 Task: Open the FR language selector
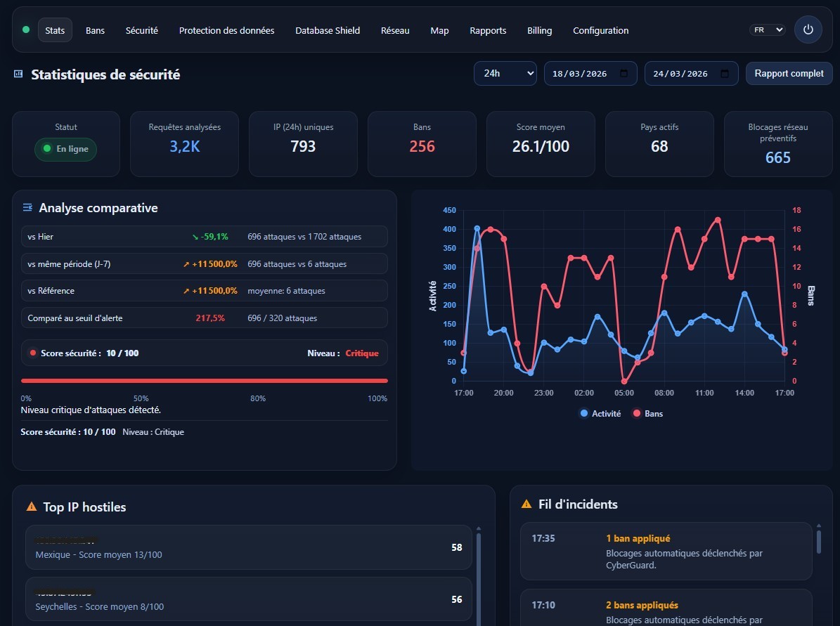[x=768, y=30]
